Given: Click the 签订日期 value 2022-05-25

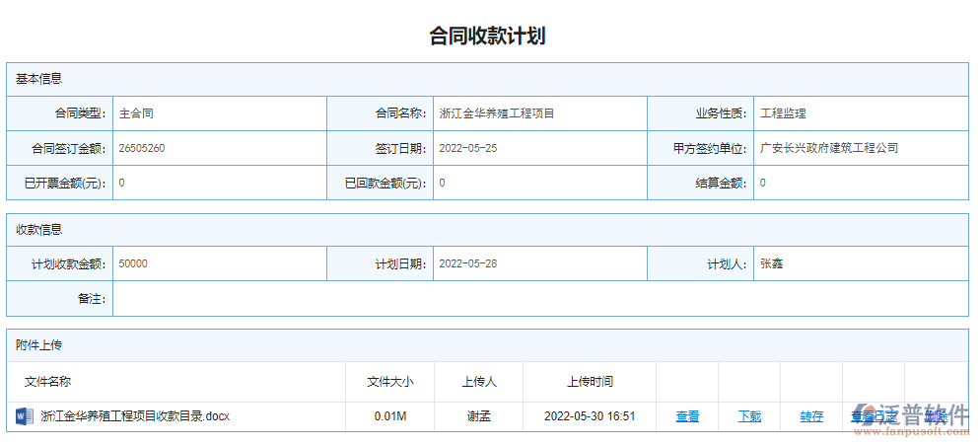Looking at the screenshot, I should click(x=467, y=148).
